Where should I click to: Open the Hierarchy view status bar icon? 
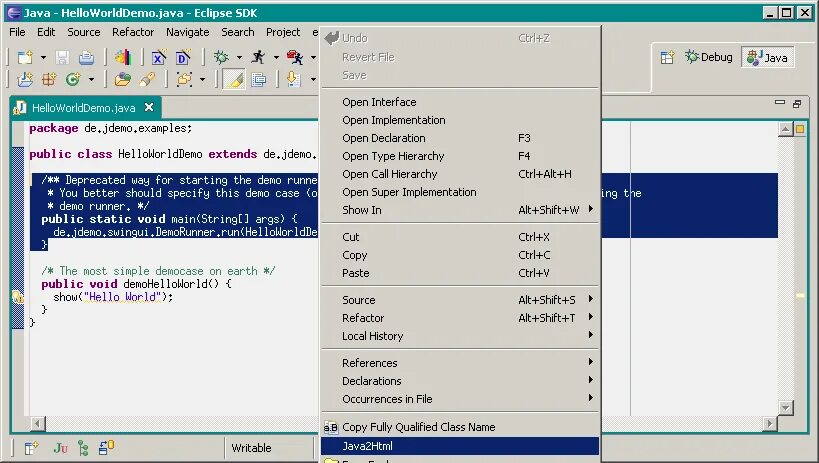point(83,448)
